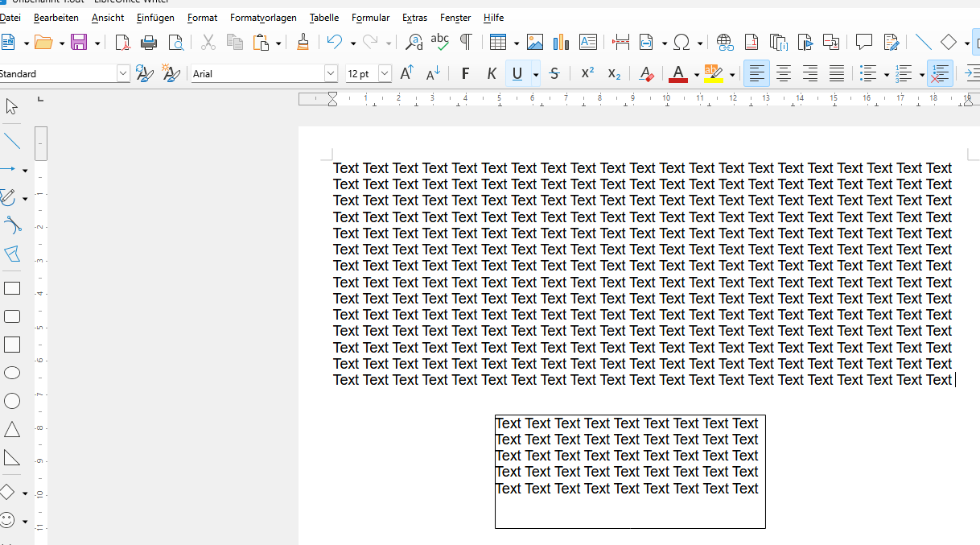Center-align the paragraph

pyautogui.click(x=783, y=73)
